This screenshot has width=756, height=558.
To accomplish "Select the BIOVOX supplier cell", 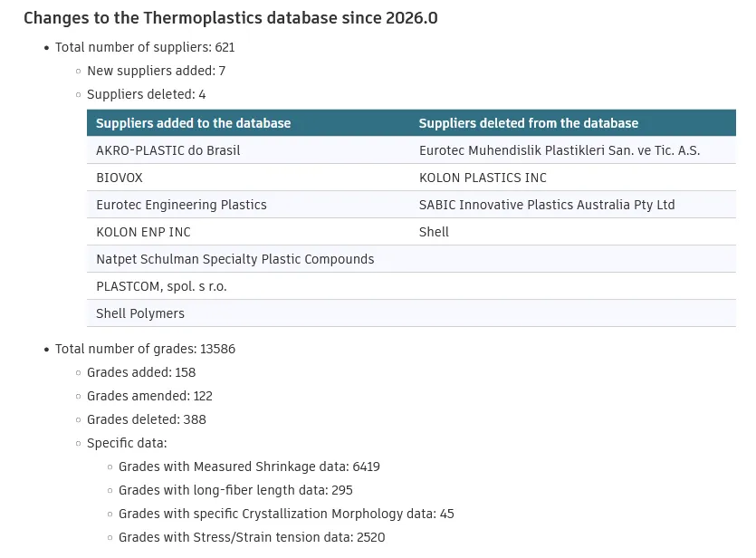I will pyautogui.click(x=120, y=178).
